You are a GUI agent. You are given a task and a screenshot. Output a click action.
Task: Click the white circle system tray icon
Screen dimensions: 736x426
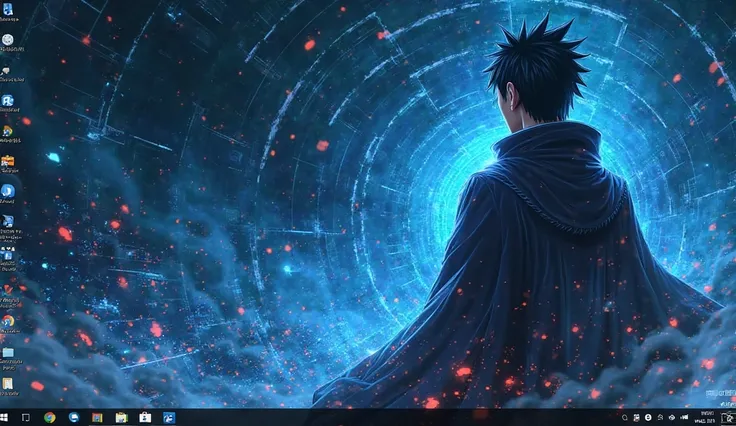pyautogui.click(x=648, y=417)
